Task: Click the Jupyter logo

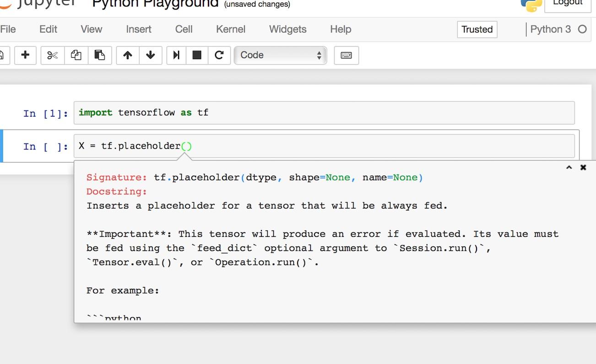Action: click(x=38, y=4)
